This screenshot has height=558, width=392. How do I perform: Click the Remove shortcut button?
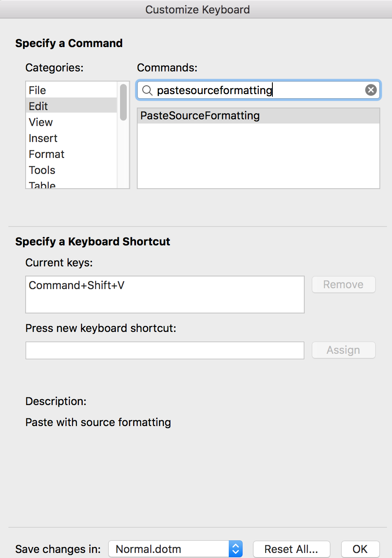[343, 284]
